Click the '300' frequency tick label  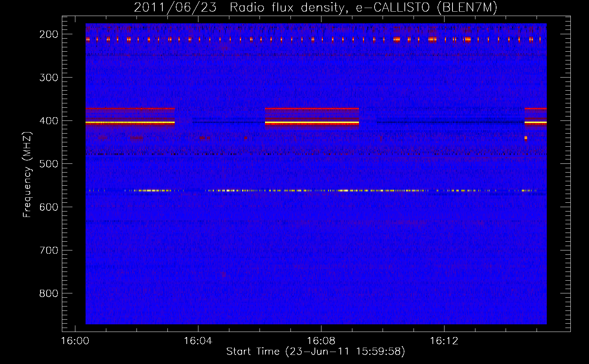49,78
